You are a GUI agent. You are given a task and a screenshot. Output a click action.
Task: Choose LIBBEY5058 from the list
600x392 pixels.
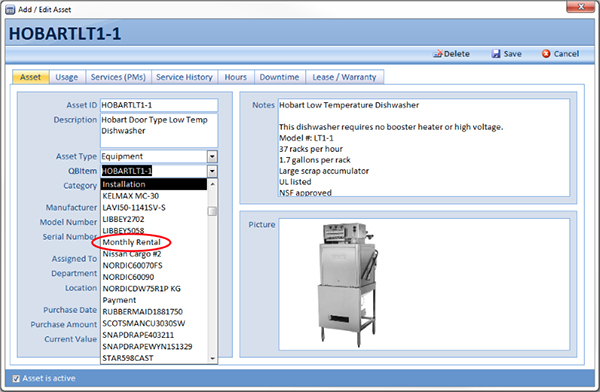tap(154, 230)
